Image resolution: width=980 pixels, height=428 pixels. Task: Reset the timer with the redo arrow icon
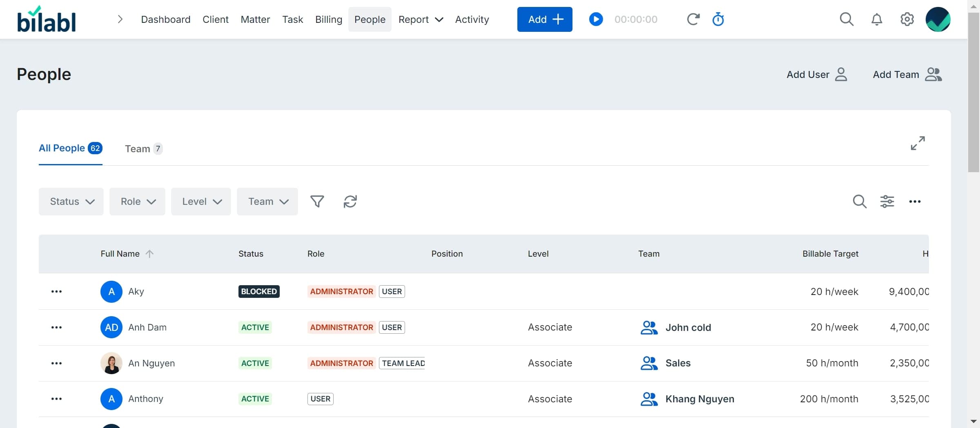pos(693,19)
